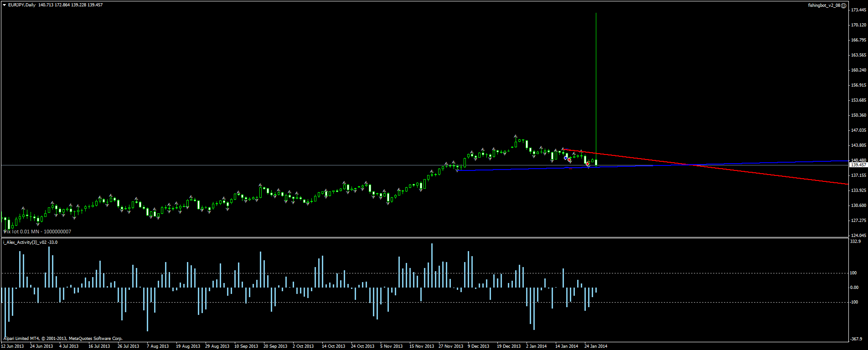
Task: Click price scale value 130.600
Action: coord(858,206)
